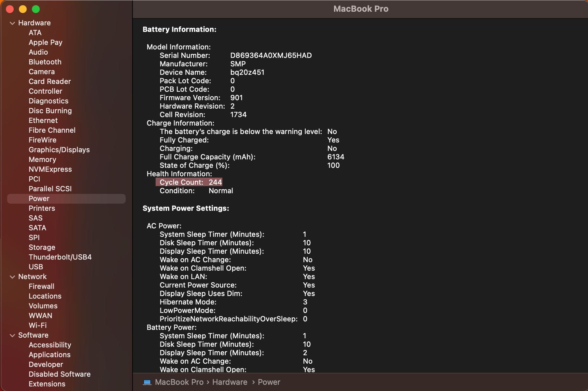The height and width of the screenshot is (391, 588).
Task: Click the red close window button
Action: pyautogui.click(x=10, y=9)
